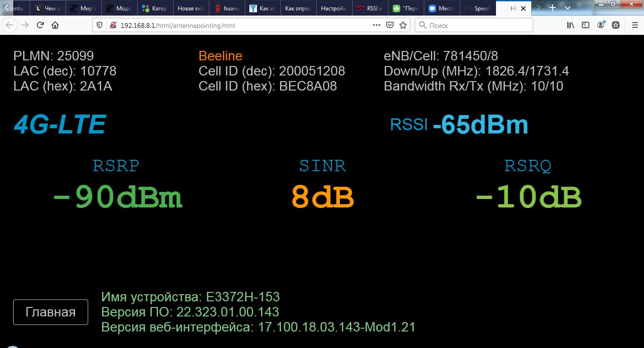Reload the antenna pointing page
This screenshot has height=348, width=644.
(x=40, y=25)
